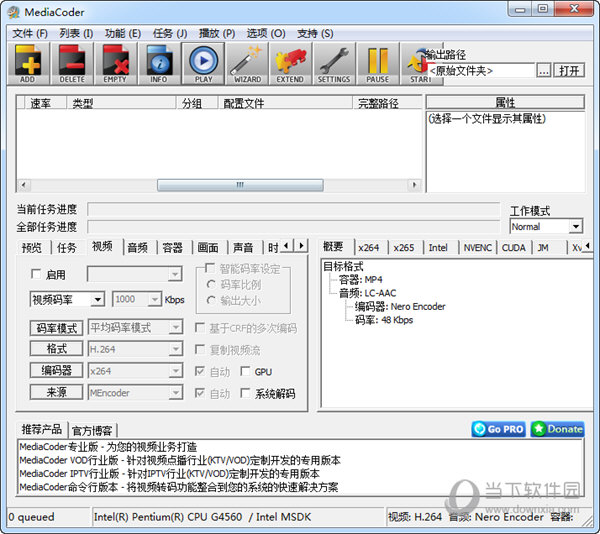Open the 文件 (F) menu
This screenshot has height=534, width=600.
point(30,34)
